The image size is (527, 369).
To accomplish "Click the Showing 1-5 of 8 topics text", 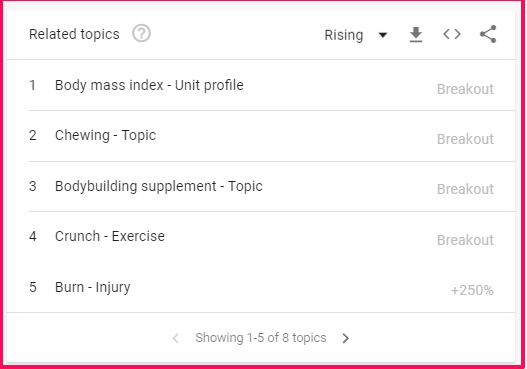I will pos(260,338).
